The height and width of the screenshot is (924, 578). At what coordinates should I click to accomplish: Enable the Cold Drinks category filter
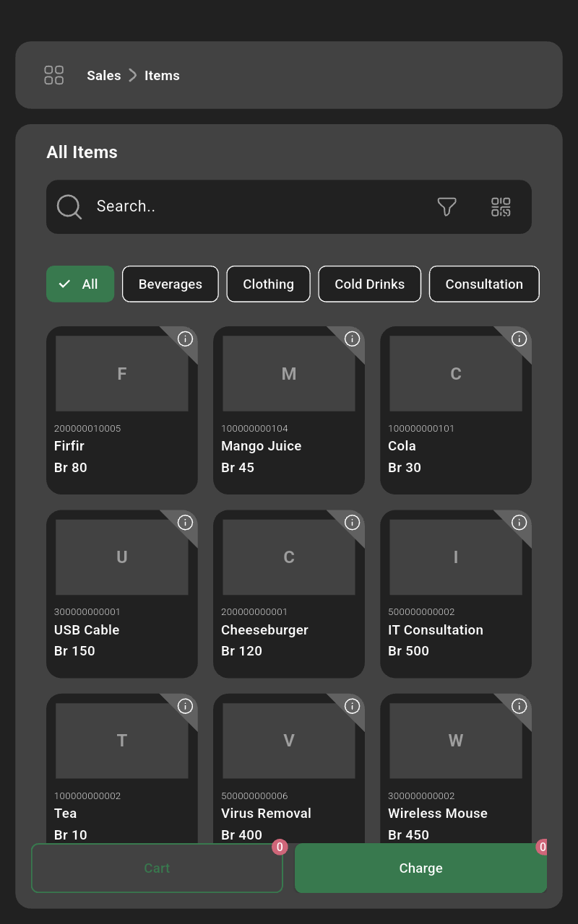(370, 284)
